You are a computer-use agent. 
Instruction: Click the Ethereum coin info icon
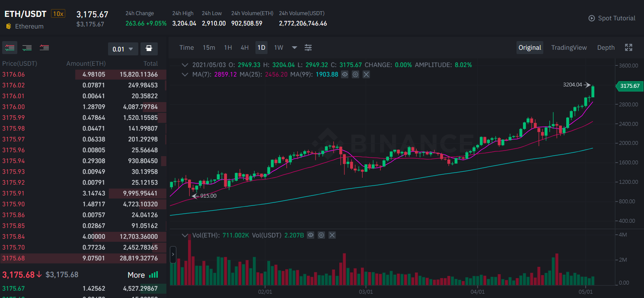coord(9,26)
